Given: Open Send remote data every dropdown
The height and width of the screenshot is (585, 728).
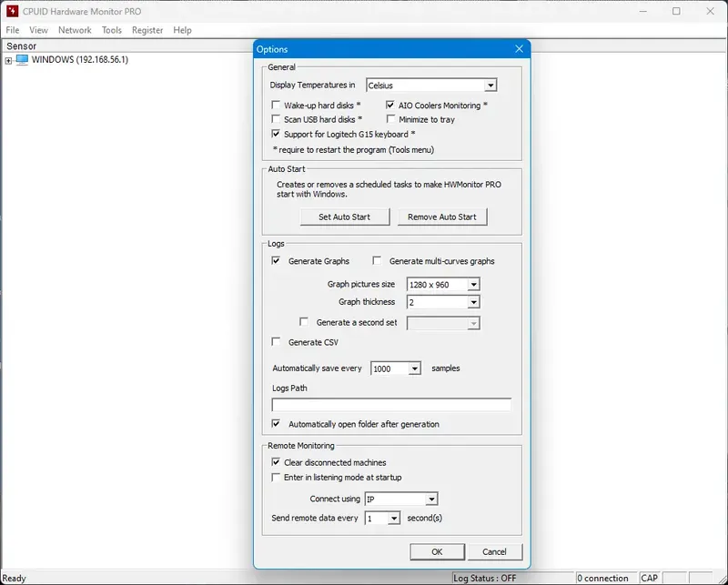Looking at the screenshot, I should coord(382,519).
